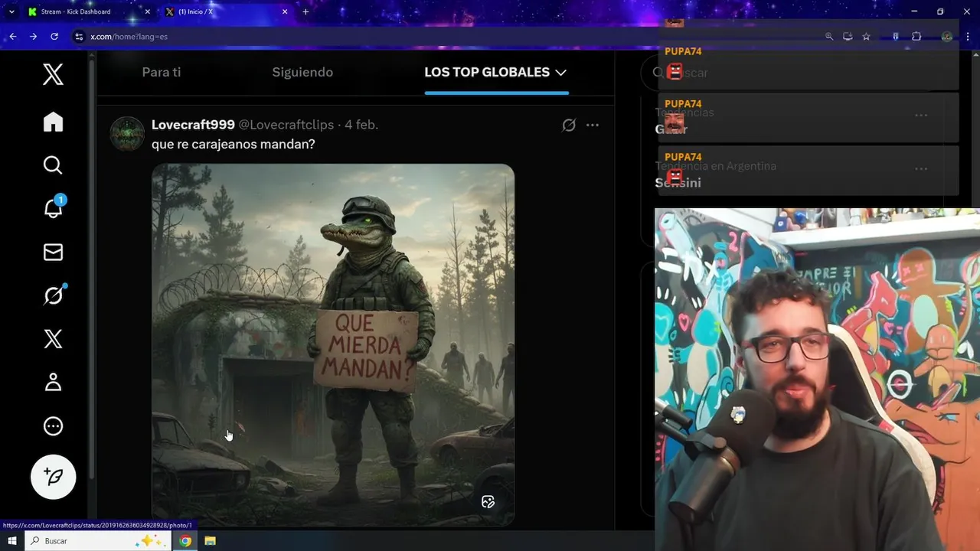The height and width of the screenshot is (551, 980).
Task: Open More options circle icon in sidebar
Action: 53,426
